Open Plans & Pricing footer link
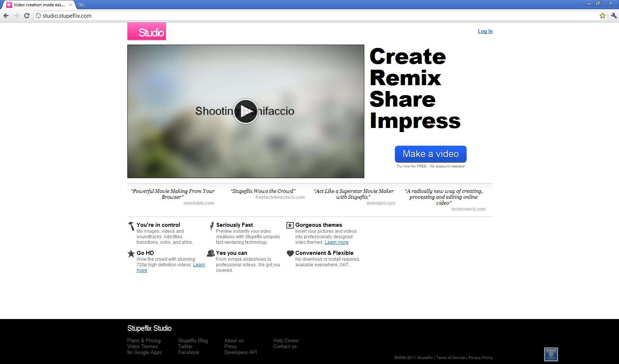 pyautogui.click(x=144, y=340)
